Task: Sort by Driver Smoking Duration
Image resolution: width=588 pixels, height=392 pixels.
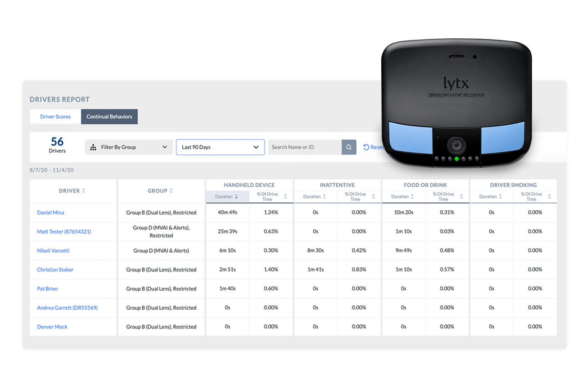Action: point(491,197)
